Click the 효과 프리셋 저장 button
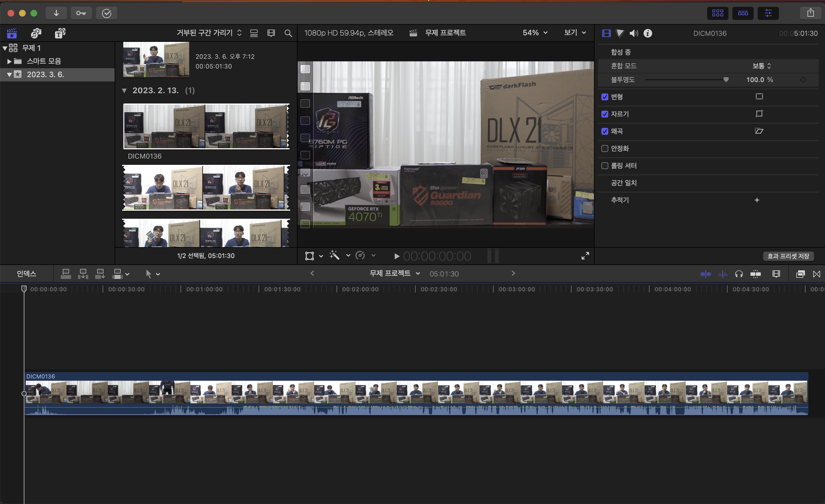The image size is (825, 504). tap(788, 256)
